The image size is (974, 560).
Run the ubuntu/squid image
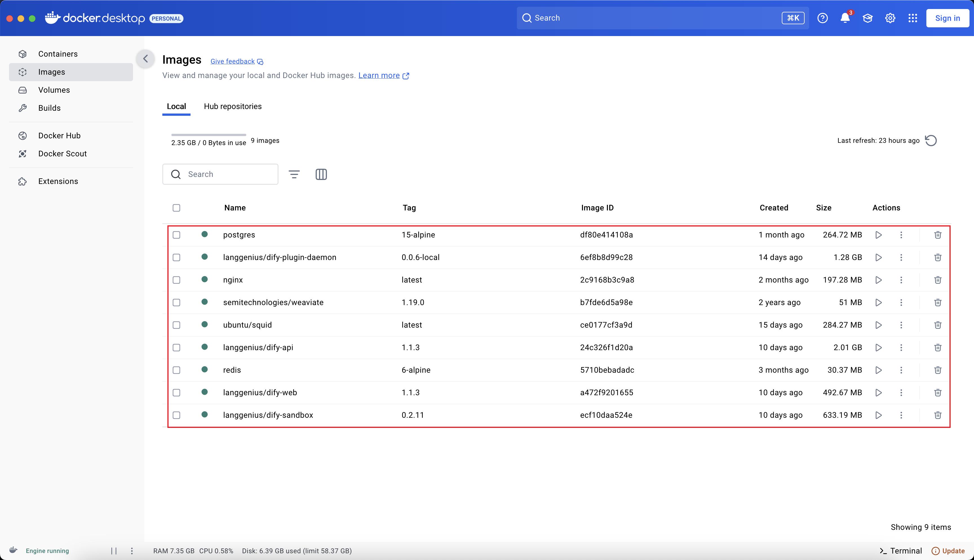(x=878, y=325)
